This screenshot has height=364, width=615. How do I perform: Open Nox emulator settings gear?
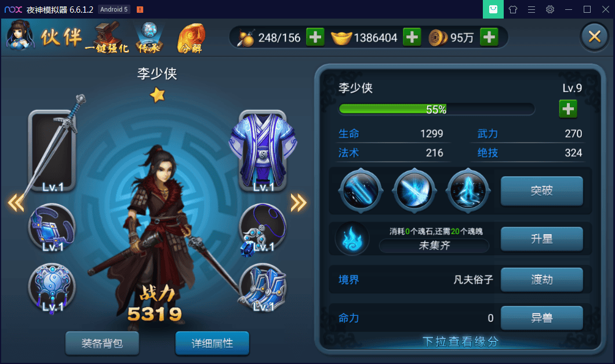pos(550,9)
